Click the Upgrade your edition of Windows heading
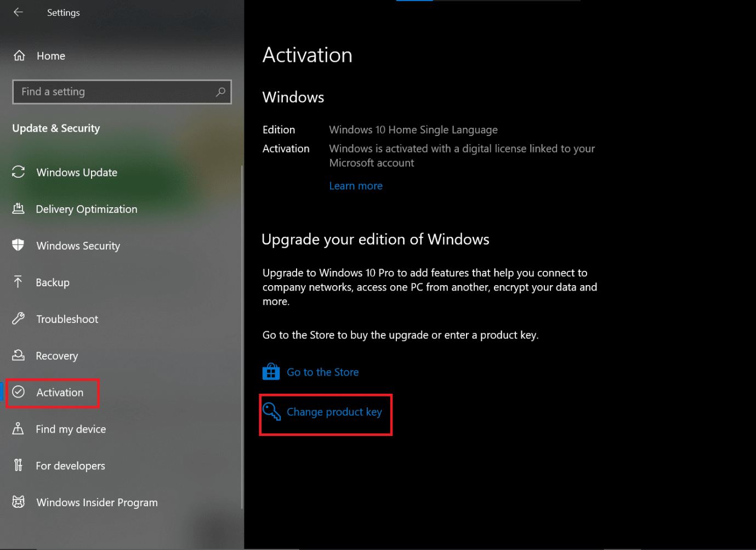 (x=376, y=240)
